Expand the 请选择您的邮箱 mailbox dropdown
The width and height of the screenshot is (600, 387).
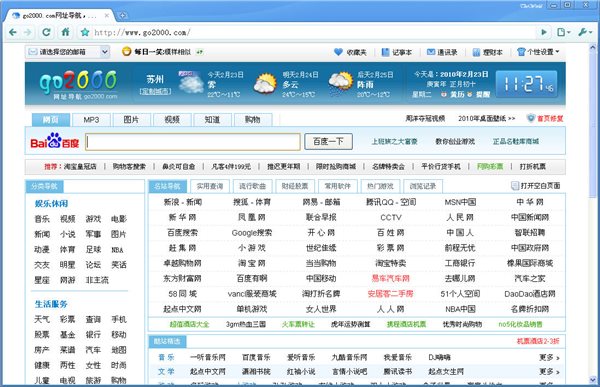(104, 52)
